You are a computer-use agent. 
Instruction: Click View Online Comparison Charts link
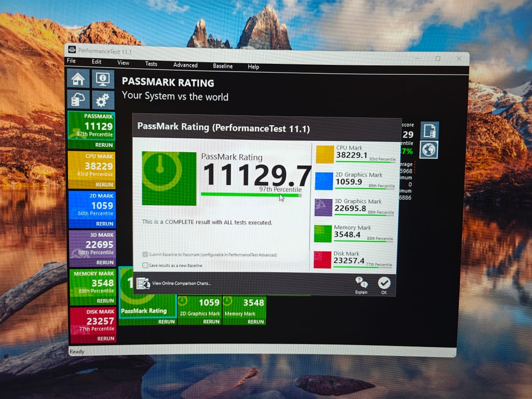[x=181, y=283]
